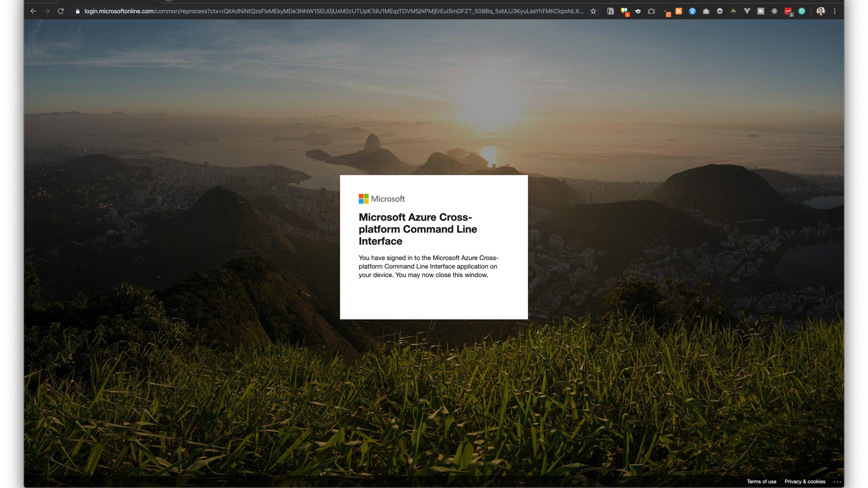The width and height of the screenshot is (868, 488).
Task: Expand footer ellipsis more options
Action: [x=837, y=482]
